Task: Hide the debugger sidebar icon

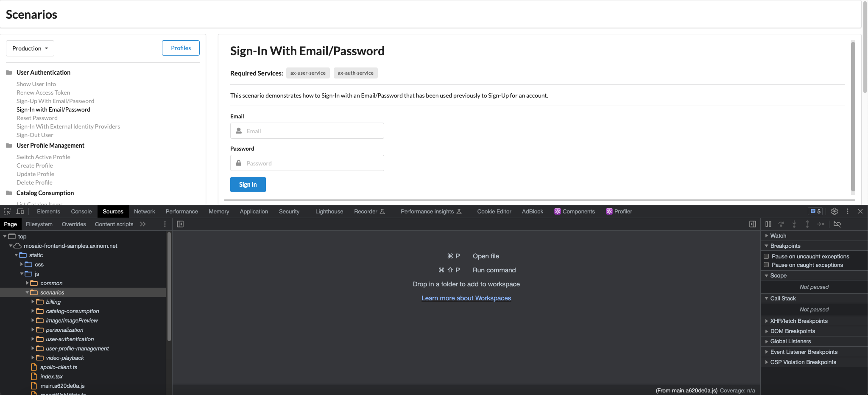Action: 752,224
